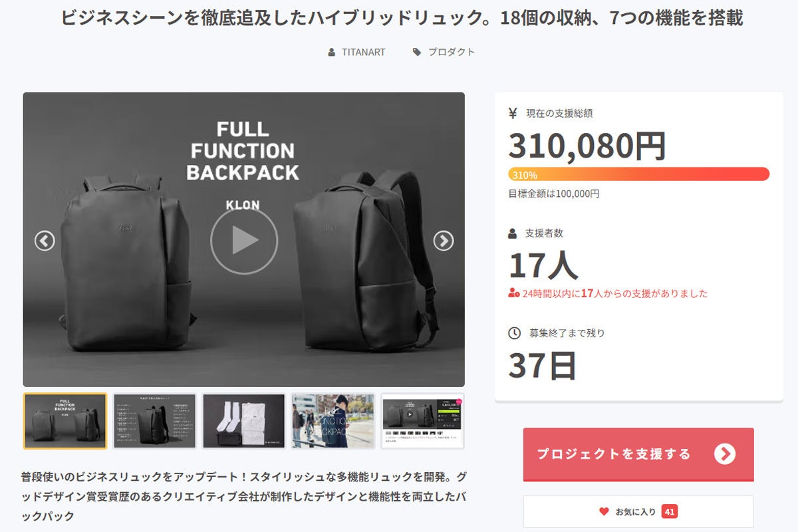
Task: Add project via お気に入り button
Action: click(638, 511)
